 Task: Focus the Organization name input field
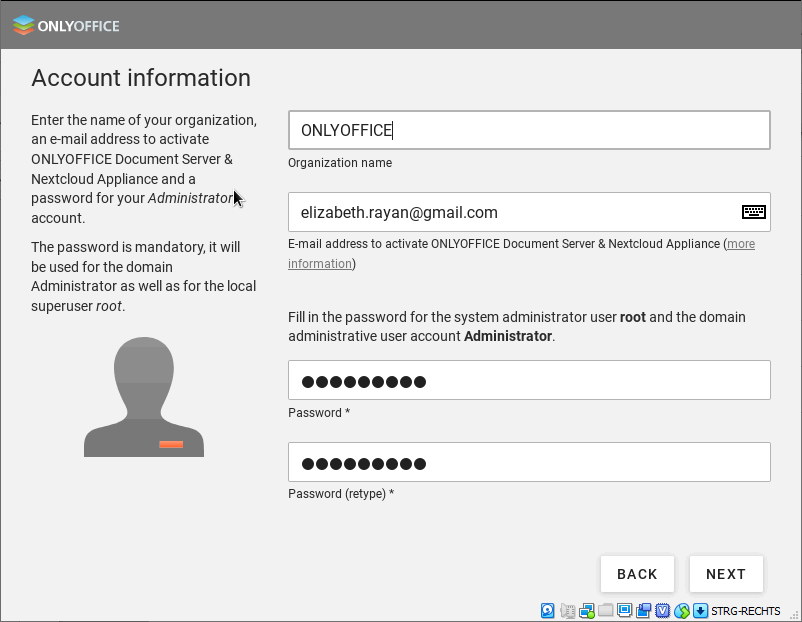(x=529, y=130)
